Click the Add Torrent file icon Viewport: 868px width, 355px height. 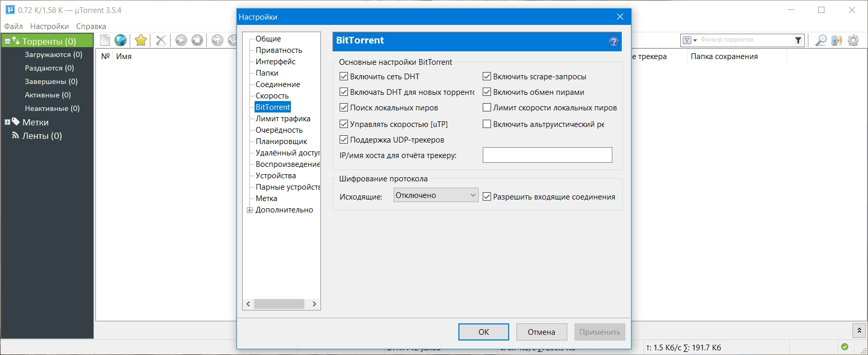coord(105,40)
